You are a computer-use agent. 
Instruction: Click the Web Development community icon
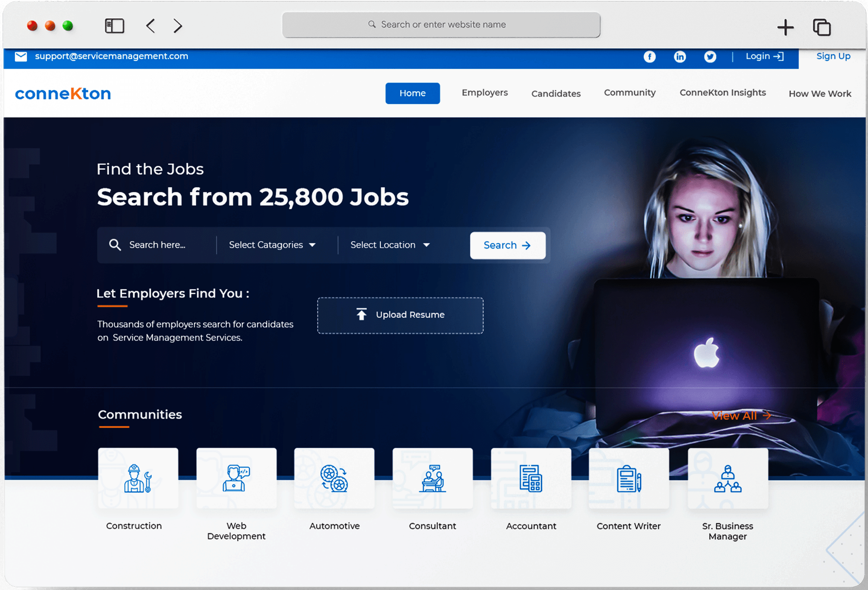coord(236,478)
